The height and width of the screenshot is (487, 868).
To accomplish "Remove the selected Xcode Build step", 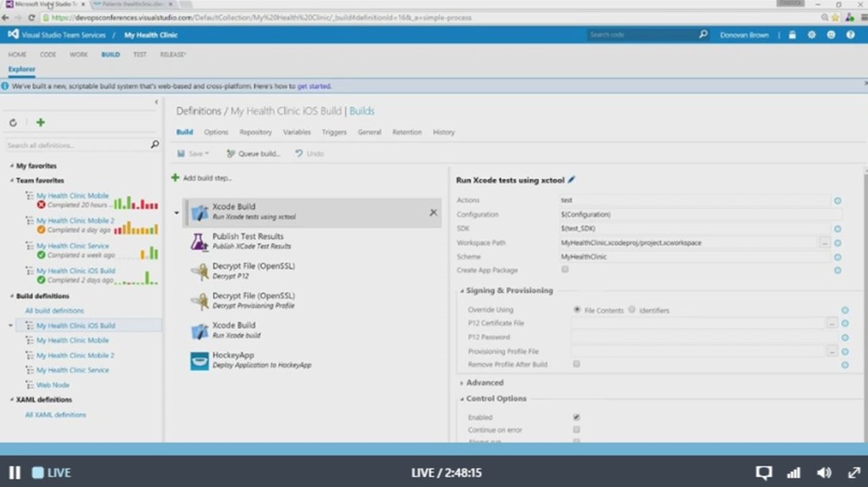I will (x=433, y=212).
